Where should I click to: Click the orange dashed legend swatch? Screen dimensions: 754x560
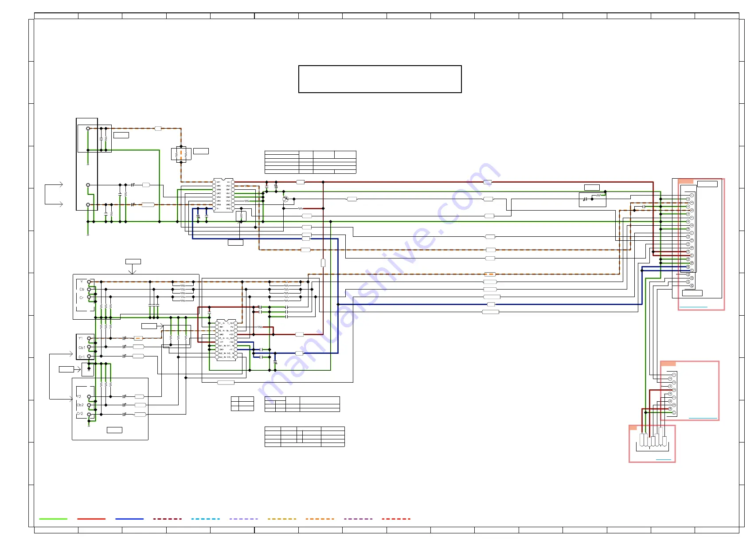pyautogui.click(x=320, y=519)
